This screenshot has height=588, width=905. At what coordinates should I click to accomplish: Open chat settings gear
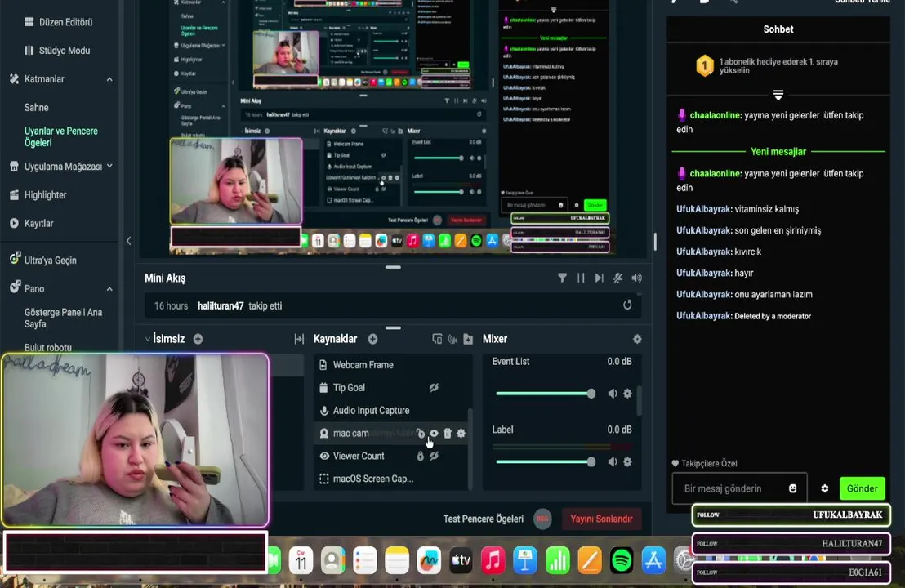click(x=825, y=488)
